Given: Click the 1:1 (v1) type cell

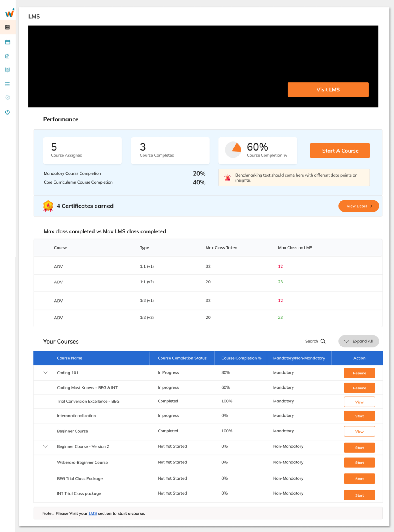Looking at the screenshot, I should click(x=147, y=266).
